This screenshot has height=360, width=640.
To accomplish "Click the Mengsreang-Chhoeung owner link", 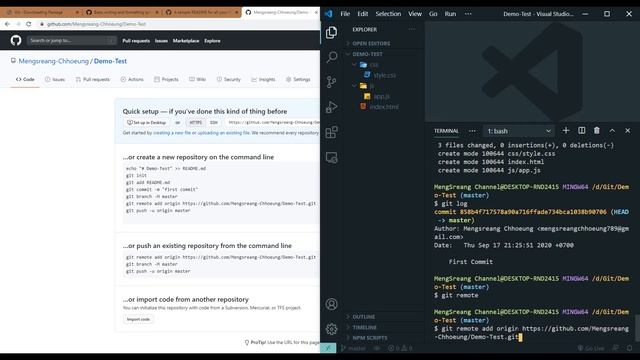I will 53,61.
